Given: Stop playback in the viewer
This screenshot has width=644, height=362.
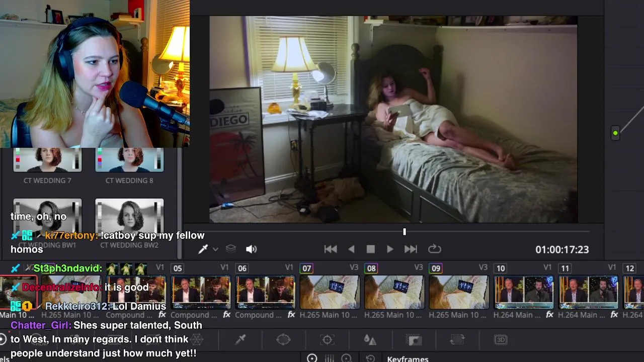Looking at the screenshot, I should 371,249.
